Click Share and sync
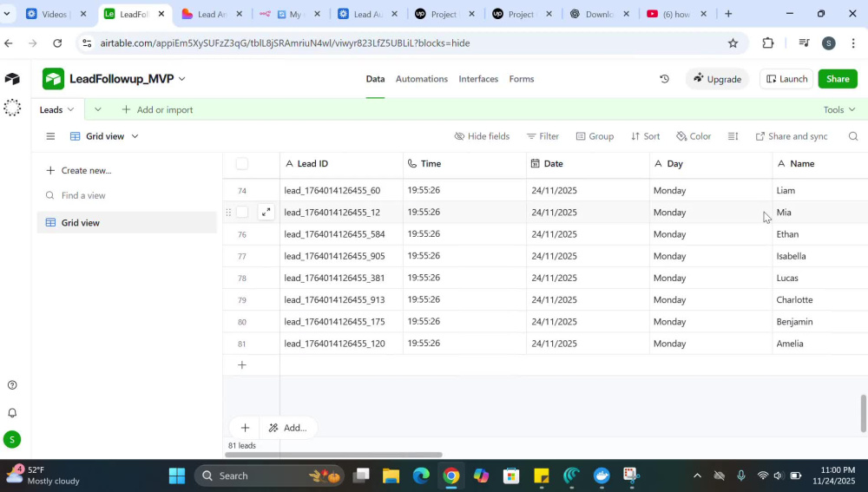Image resolution: width=868 pixels, height=492 pixels. point(791,136)
